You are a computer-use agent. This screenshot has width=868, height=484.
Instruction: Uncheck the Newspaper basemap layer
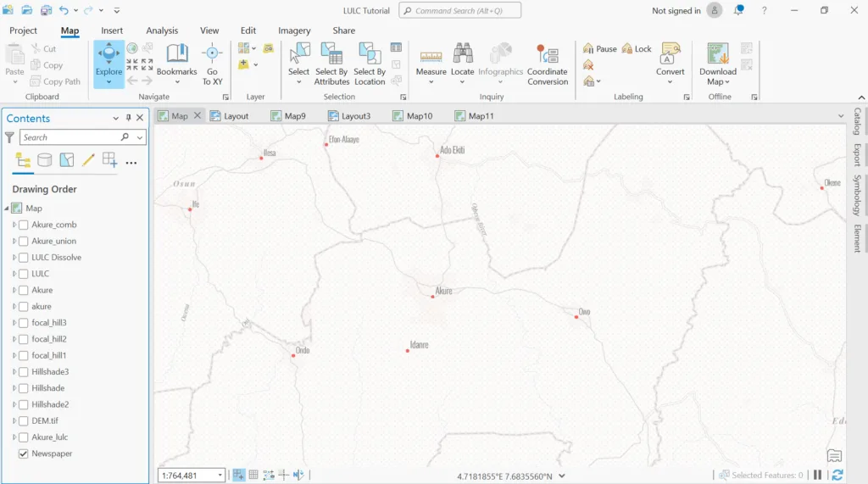23,453
